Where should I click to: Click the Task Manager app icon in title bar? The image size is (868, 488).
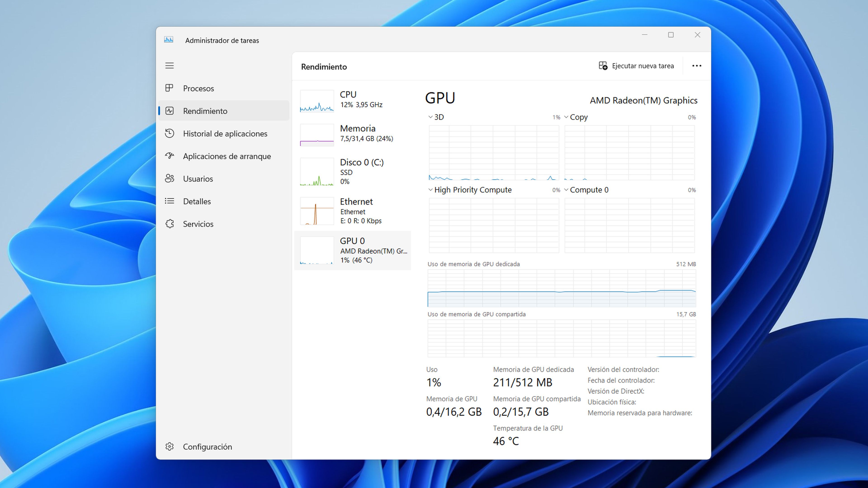(168, 40)
